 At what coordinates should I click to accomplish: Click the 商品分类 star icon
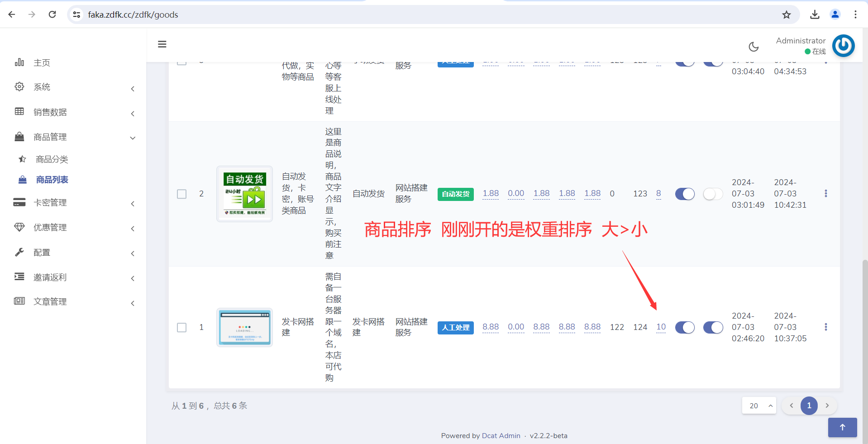(x=22, y=159)
